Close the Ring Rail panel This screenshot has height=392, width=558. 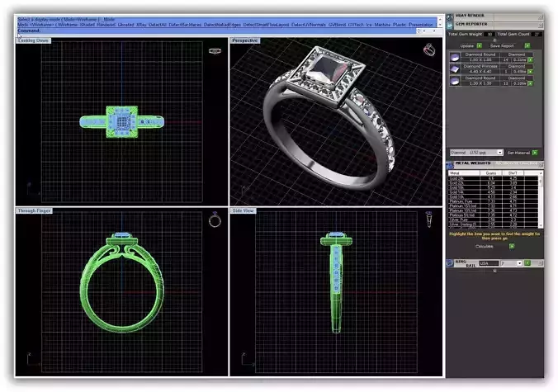click(541, 263)
